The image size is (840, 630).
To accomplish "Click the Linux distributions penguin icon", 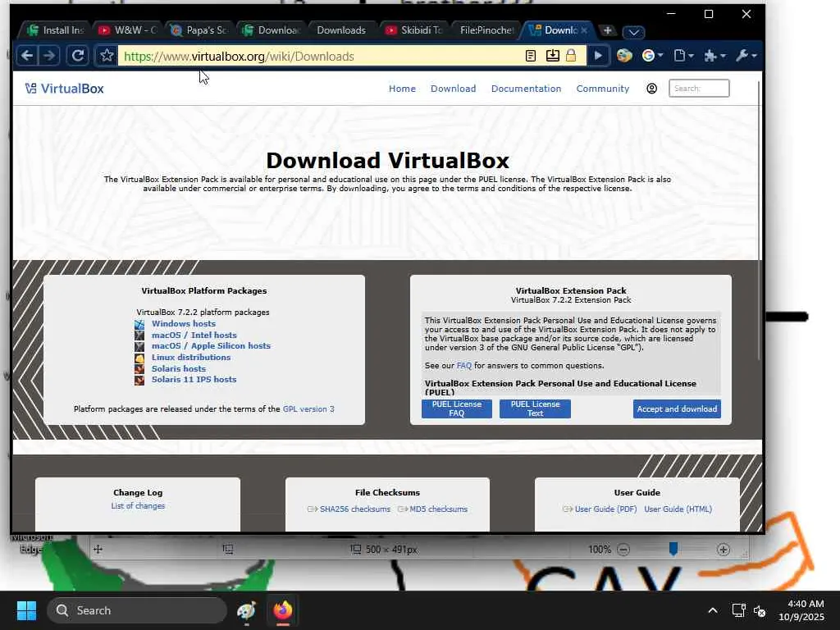I will [139, 358].
